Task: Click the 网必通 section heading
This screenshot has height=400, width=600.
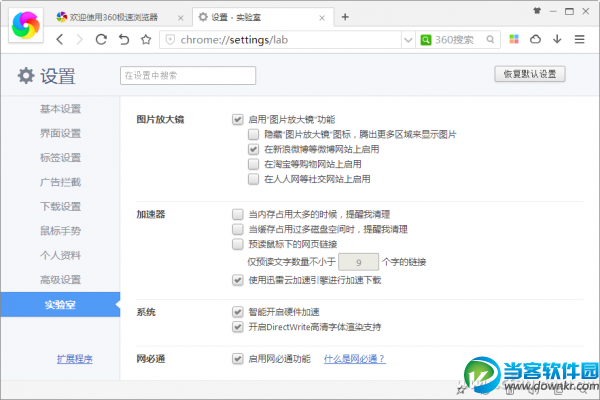Action: tap(151, 359)
